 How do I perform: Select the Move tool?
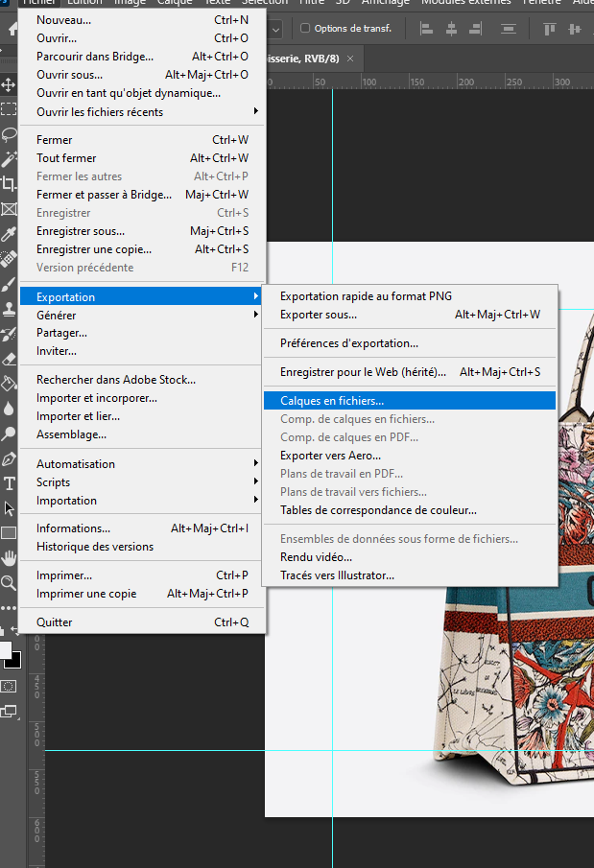pos(9,85)
